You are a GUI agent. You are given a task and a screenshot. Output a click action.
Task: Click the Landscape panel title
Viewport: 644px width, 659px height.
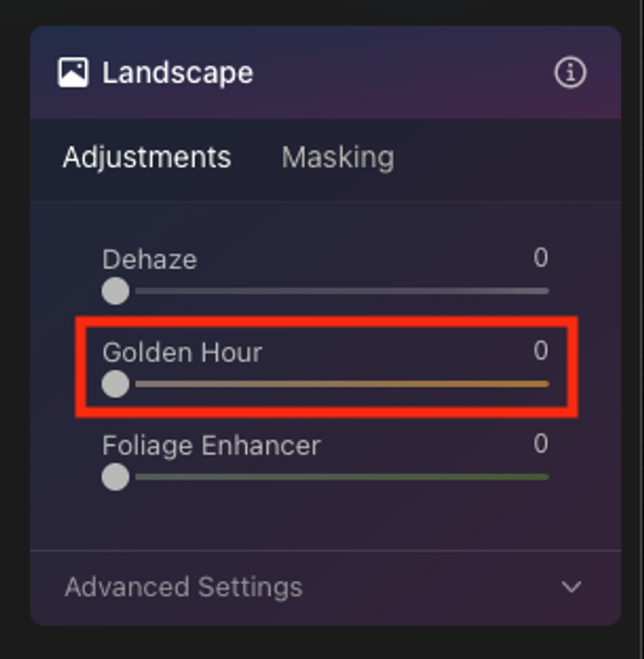(x=178, y=74)
